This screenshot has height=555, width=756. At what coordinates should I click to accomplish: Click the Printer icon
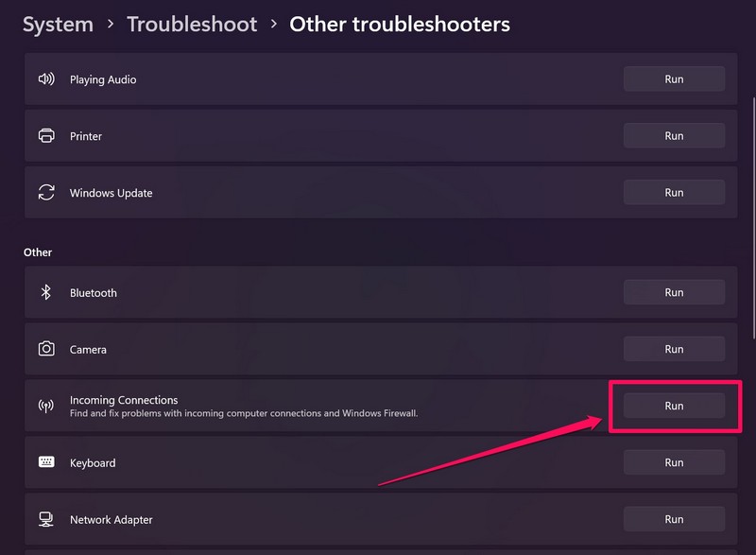point(46,136)
